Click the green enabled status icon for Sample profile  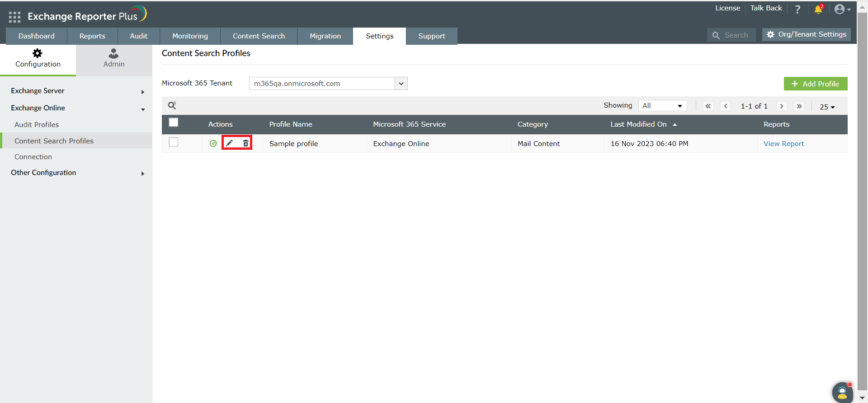tap(213, 143)
